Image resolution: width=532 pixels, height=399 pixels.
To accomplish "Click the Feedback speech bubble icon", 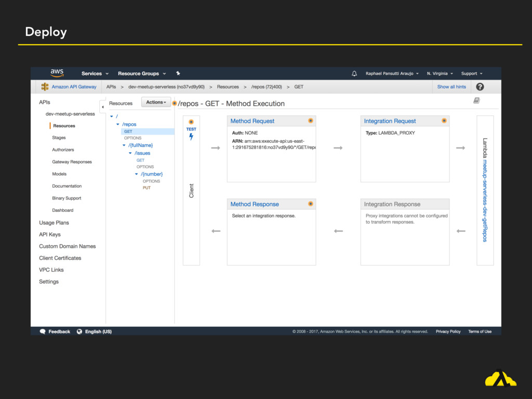I will coord(43,331).
